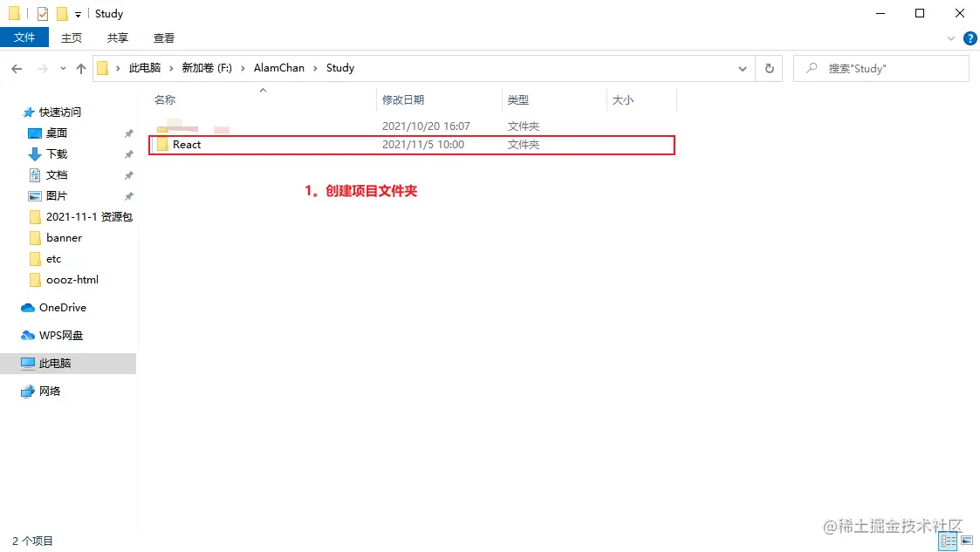Expand chevron after AlamChan in breadcrumb
Image resolution: width=980 pixels, height=552 pixels.
click(x=315, y=69)
